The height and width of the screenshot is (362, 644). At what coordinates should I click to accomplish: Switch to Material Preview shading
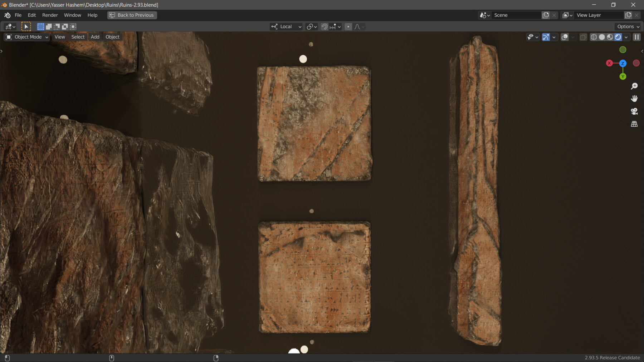(x=610, y=37)
